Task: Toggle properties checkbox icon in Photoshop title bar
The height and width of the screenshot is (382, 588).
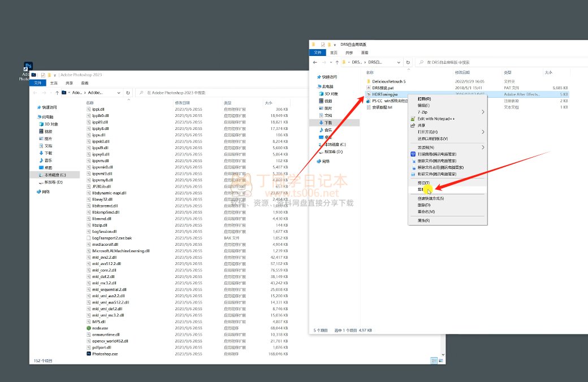Action: [x=43, y=75]
